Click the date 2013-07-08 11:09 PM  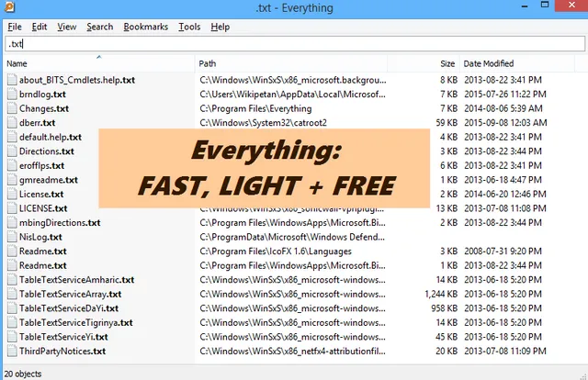tap(505, 351)
